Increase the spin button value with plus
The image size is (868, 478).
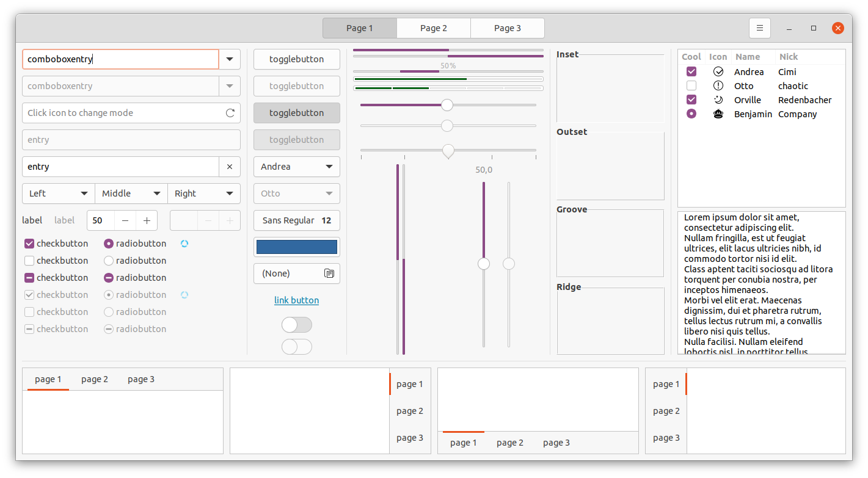click(147, 220)
